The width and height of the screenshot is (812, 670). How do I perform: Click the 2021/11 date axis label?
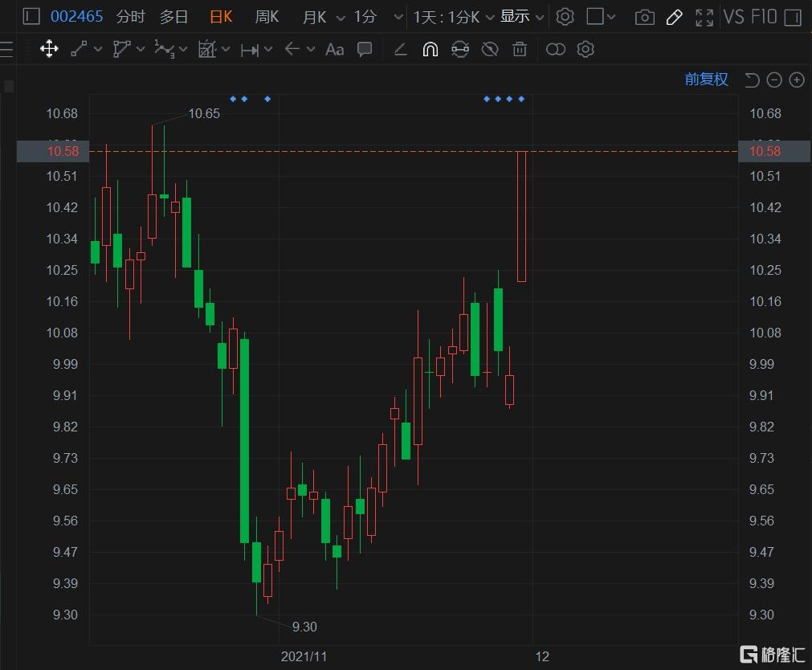coord(304,656)
